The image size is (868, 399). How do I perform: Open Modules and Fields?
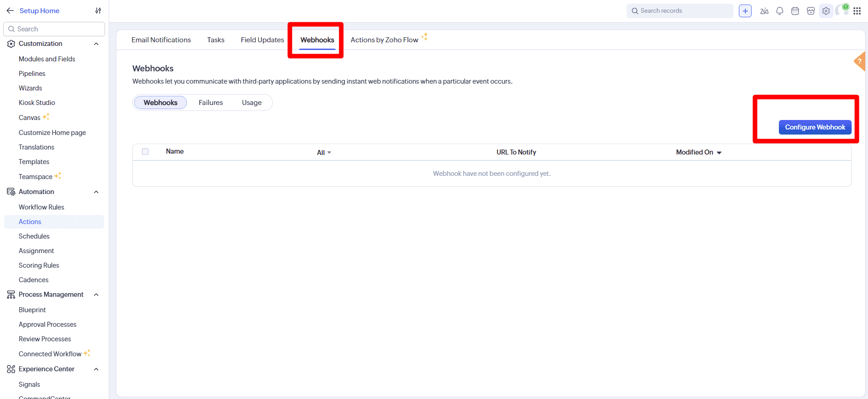(x=47, y=59)
